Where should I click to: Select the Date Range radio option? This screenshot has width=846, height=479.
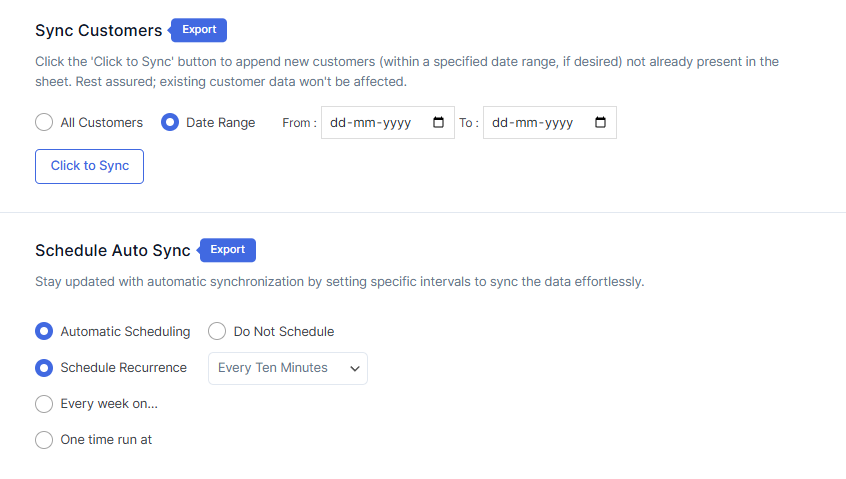[x=170, y=122]
